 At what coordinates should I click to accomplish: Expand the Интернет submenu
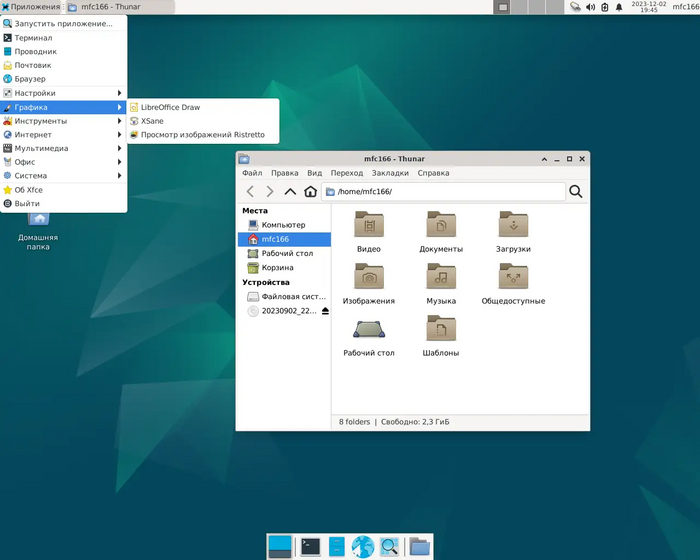click(x=63, y=134)
